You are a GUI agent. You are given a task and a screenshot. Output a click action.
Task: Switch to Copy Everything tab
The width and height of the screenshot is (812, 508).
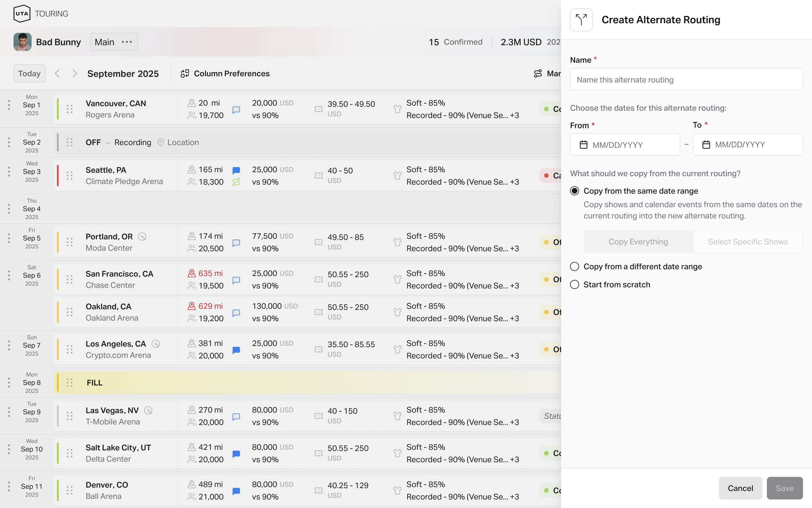click(x=638, y=241)
